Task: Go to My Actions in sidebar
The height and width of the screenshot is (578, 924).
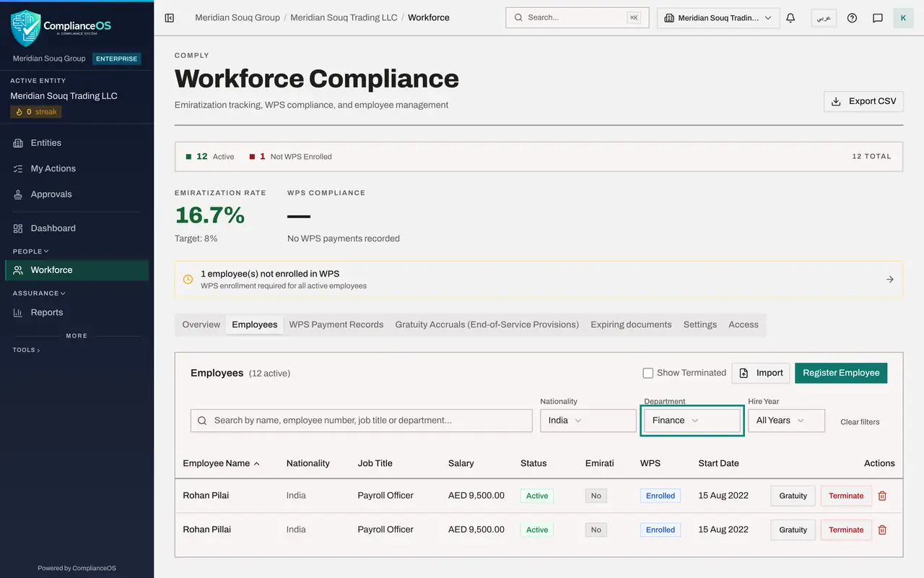Action: pyautogui.click(x=77, y=168)
